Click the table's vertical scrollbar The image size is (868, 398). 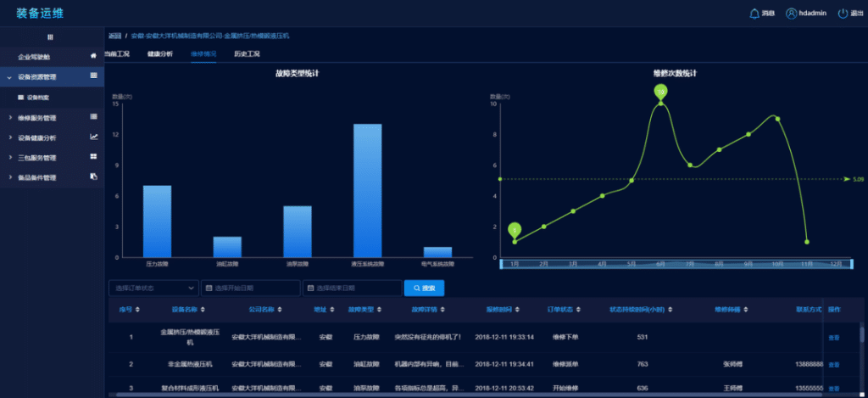[862, 334]
